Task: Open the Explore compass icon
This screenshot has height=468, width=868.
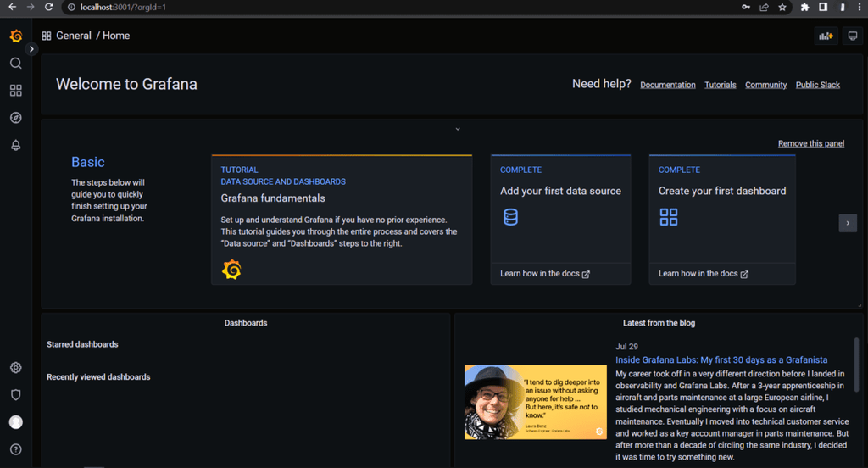Action: (x=16, y=117)
